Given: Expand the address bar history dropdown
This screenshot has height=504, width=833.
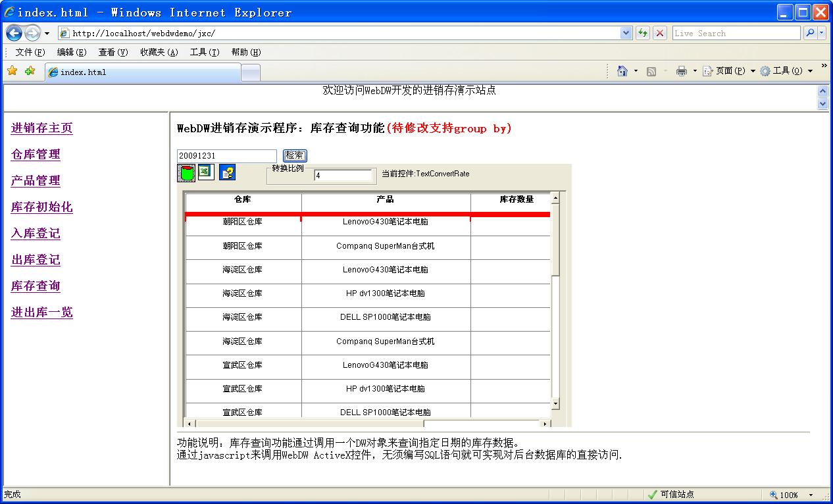Looking at the screenshot, I should [626, 33].
